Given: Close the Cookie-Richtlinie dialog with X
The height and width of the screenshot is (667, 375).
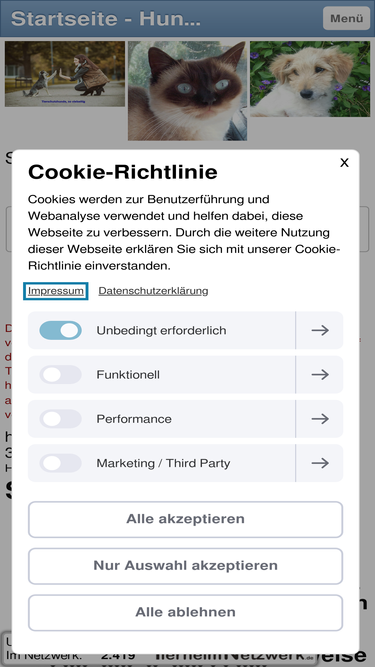Looking at the screenshot, I should [x=344, y=163].
